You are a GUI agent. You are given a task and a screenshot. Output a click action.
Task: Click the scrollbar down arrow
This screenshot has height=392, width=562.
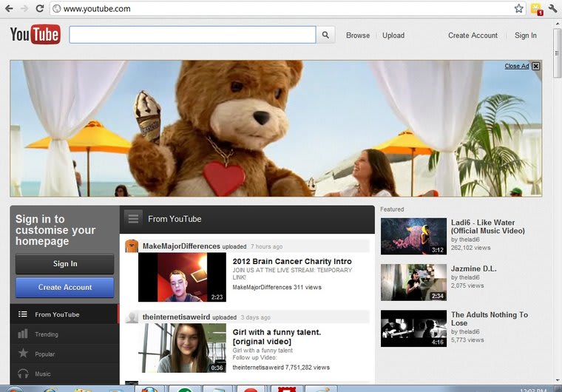(x=557, y=380)
